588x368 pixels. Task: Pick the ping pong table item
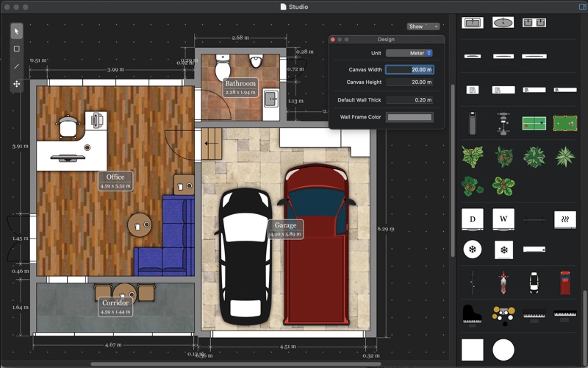[534, 123]
